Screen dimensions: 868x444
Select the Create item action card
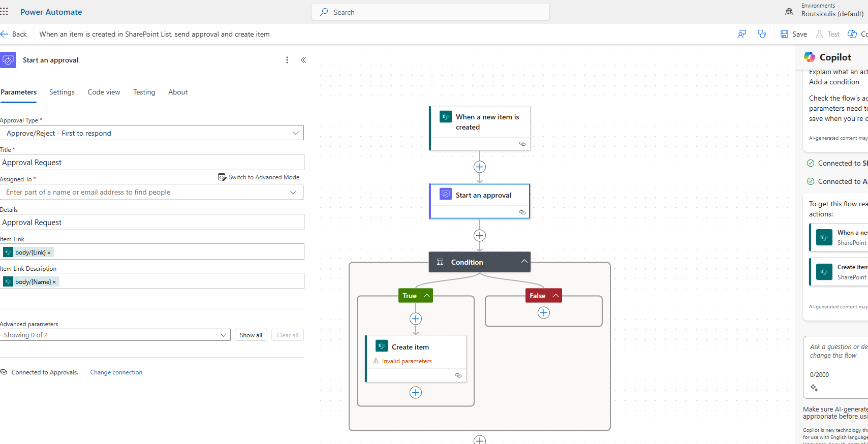coord(416,359)
